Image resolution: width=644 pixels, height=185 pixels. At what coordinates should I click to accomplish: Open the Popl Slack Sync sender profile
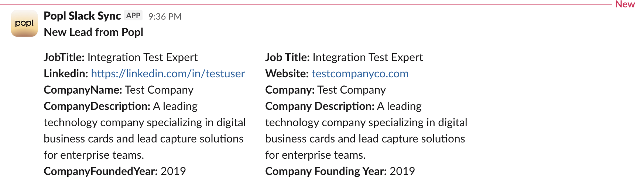click(x=82, y=16)
